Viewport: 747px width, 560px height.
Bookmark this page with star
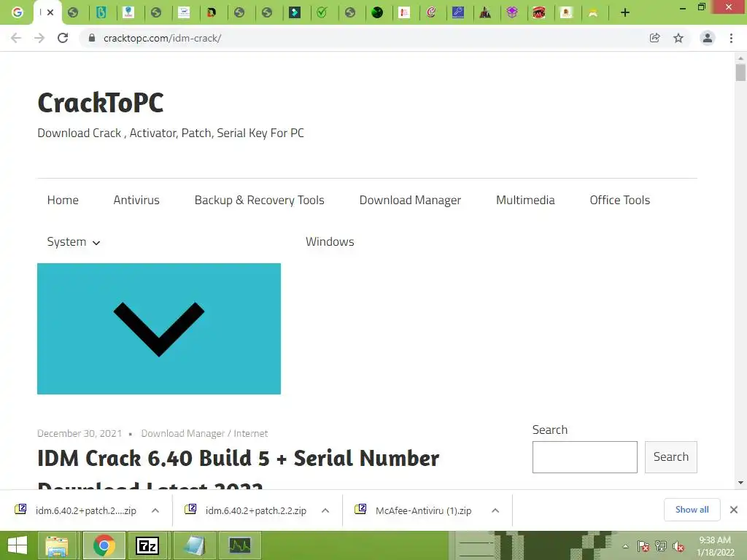click(678, 38)
